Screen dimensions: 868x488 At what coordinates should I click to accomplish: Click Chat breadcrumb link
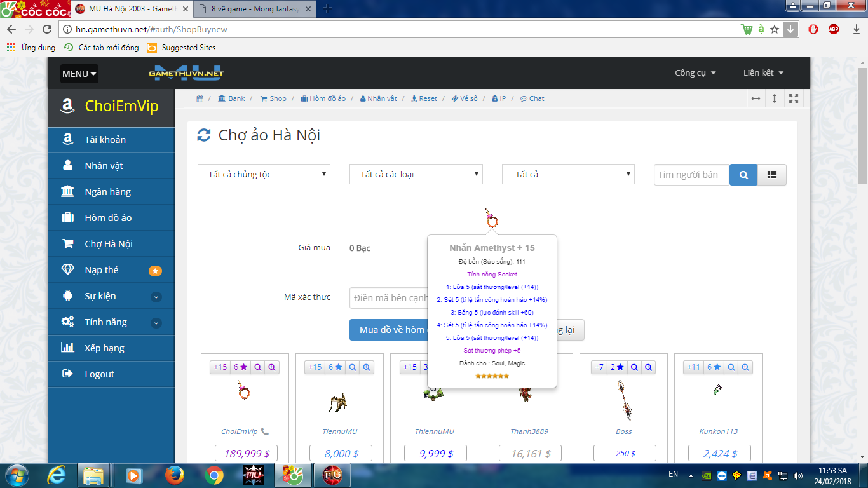point(532,98)
